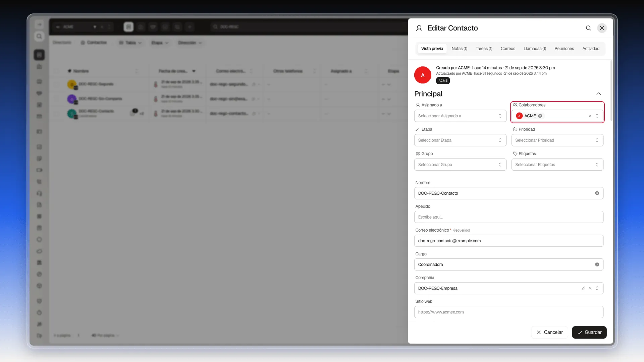Switch to the Llamadas (1) tab
This screenshot has height=362, width=644.
(535, 49)
